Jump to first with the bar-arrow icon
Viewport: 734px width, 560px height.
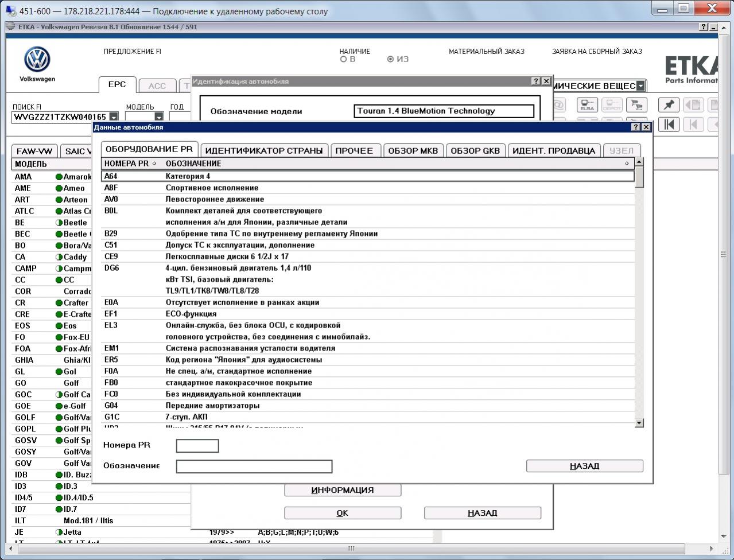tap(669, 125)
